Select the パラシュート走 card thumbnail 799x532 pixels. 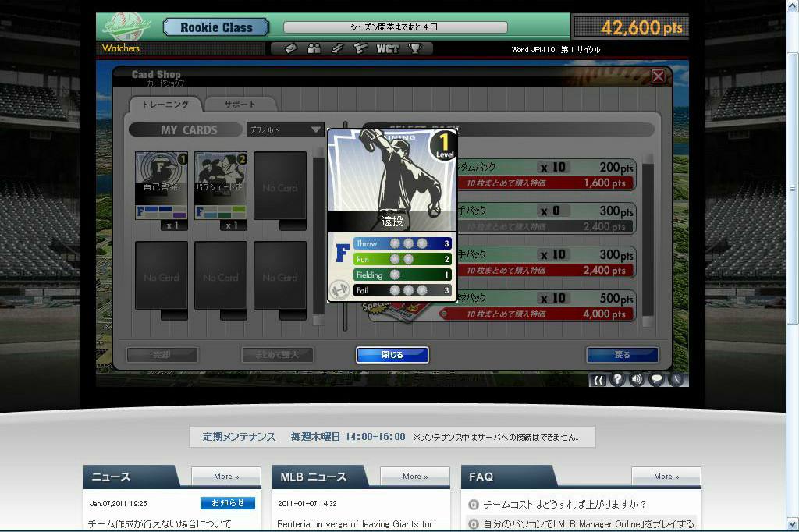click(x=221, y=186)
